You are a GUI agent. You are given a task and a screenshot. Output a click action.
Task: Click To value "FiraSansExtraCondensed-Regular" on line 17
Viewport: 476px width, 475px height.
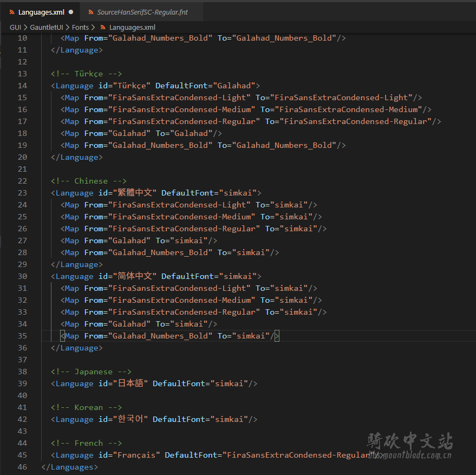tap(355, 121)
